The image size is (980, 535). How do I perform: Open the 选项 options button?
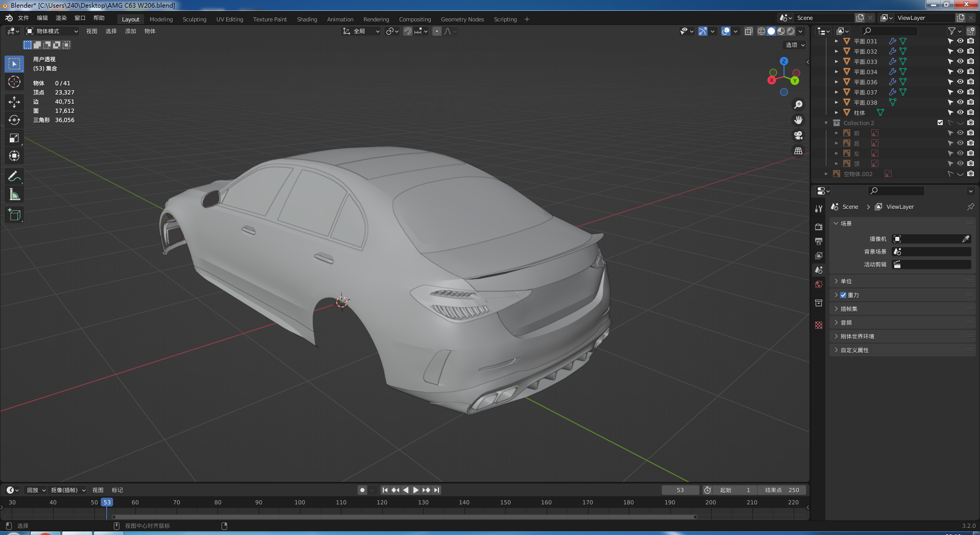[x=795, y=45]
